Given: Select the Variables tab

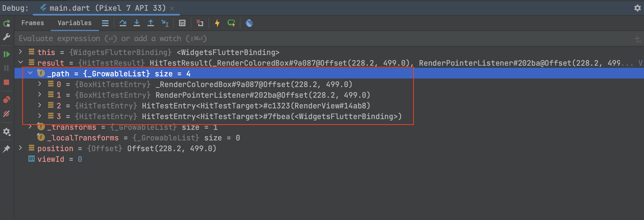Looking at the screenshot, I should pyautogui.click(x=75, y=23).
